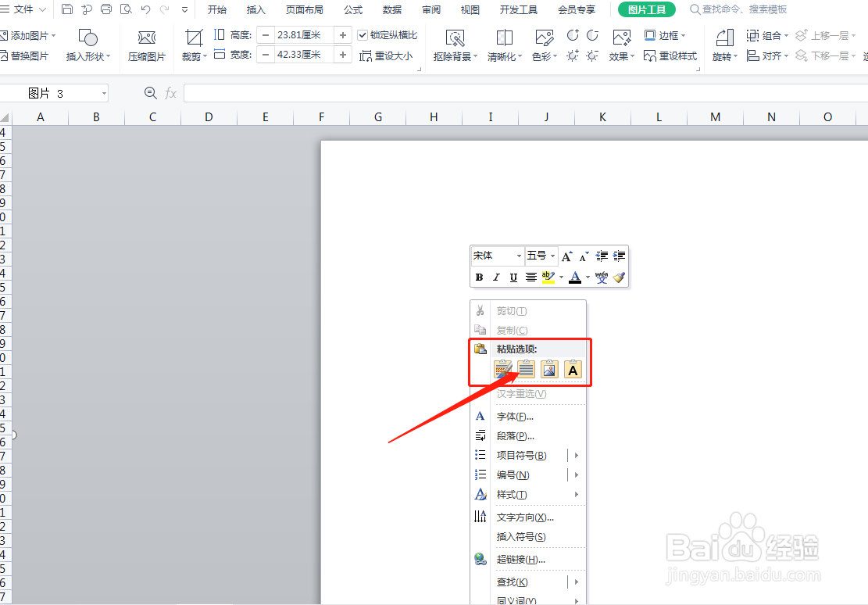Click the decrease contrast icon
The image size is (868, 605).
coord(592,35)
